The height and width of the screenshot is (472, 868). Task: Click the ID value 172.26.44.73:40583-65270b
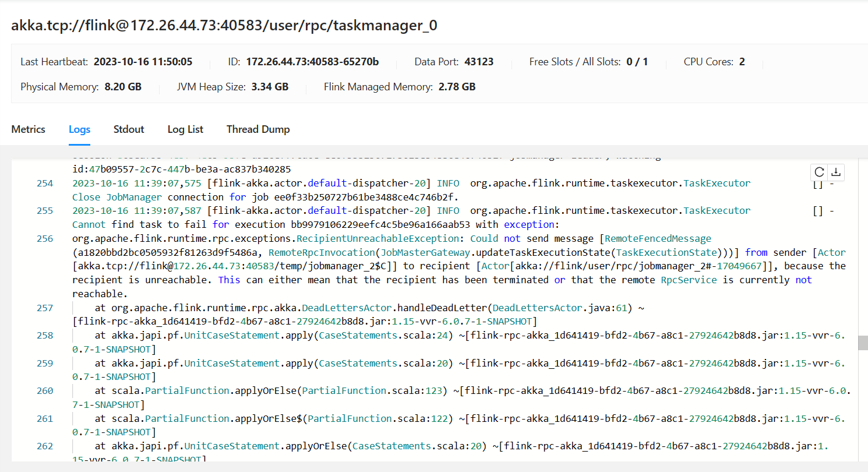312,62
